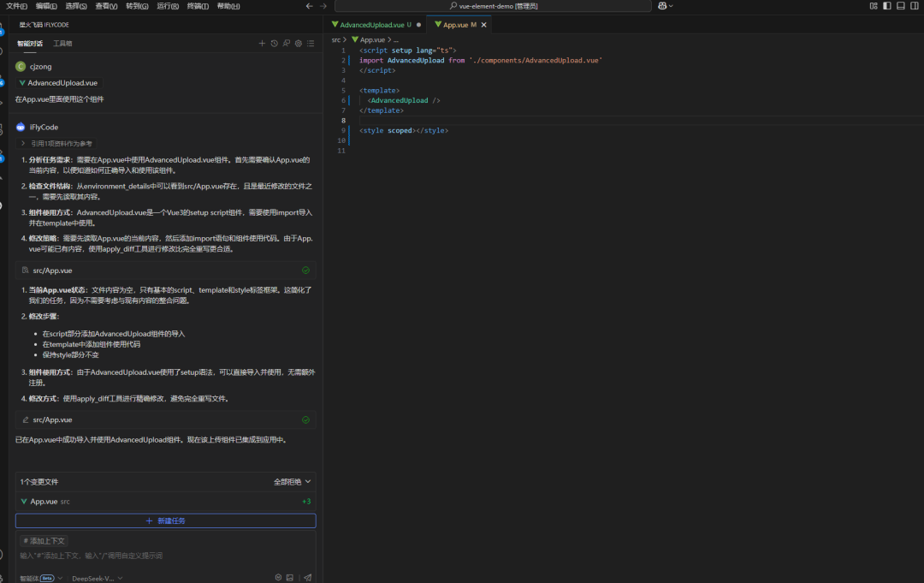Click the # 添加上下文 button
This screenshot has height=583, width=924.
pos(44,540)
